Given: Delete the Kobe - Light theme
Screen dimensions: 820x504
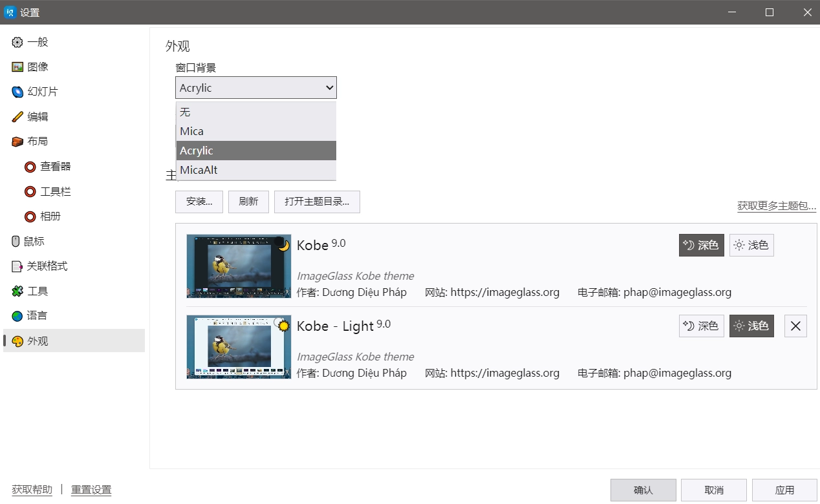Looking at the screenshot, I should 795,326.
